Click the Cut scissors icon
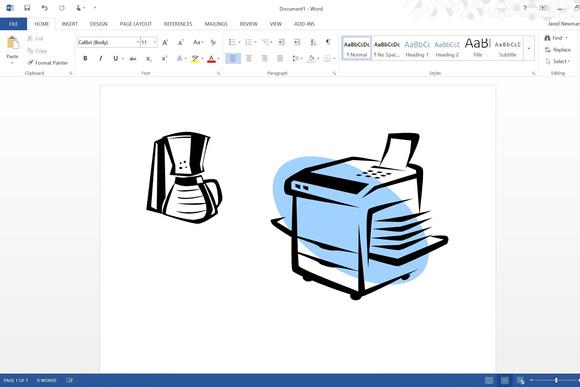Viewport: 580px width, 387px height. pyautogui.click(x=30, y=38)
